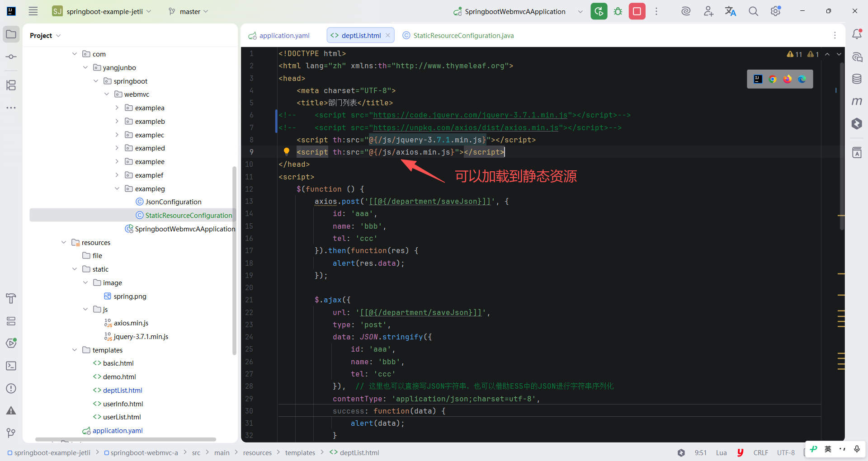Screen dimensions: 868x461
Task: Click the springboot-webmvc-a breadcrumb
Action: pos(141,452)
